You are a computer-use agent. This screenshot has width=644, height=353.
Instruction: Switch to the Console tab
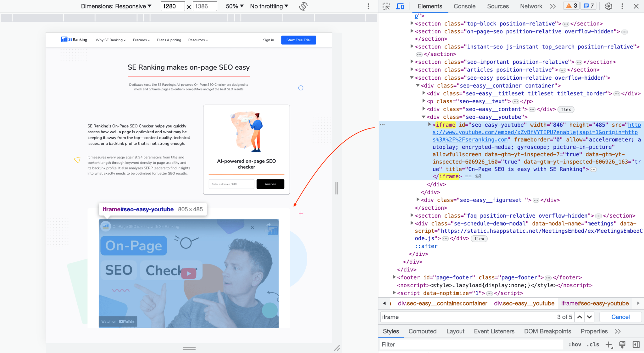pyautogui.click(x=464, y=6)
